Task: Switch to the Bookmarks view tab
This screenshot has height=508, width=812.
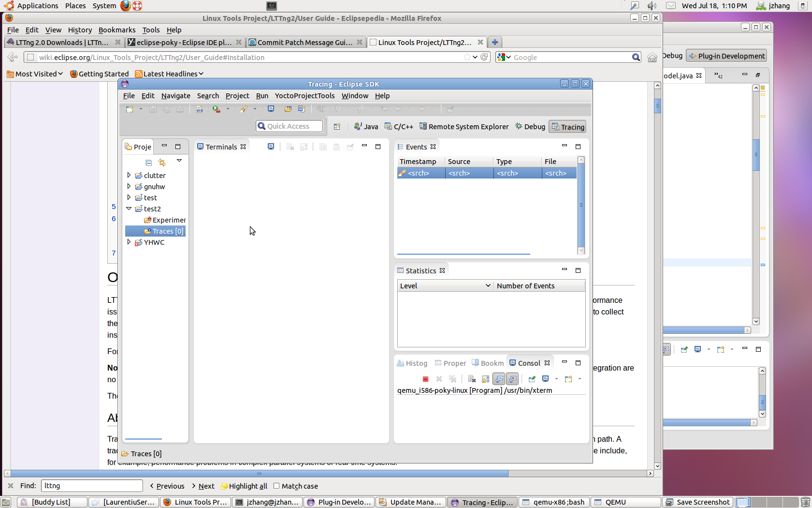Action: 488,363
